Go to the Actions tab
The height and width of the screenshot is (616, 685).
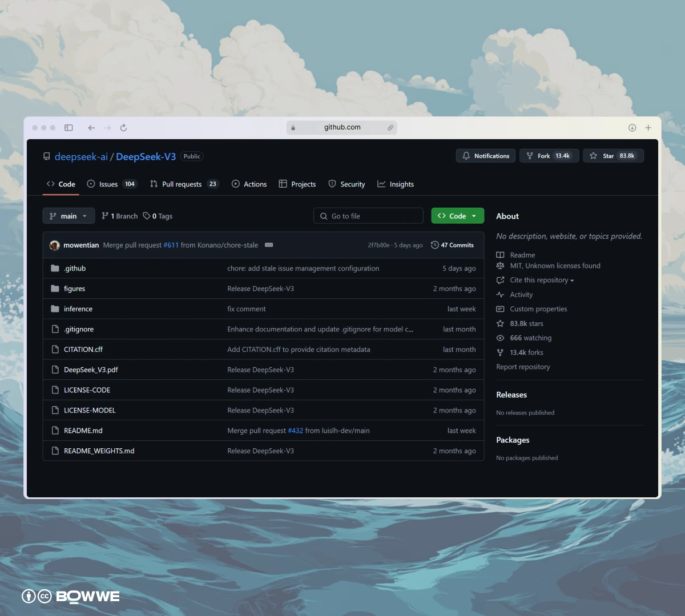pos(249,184)
